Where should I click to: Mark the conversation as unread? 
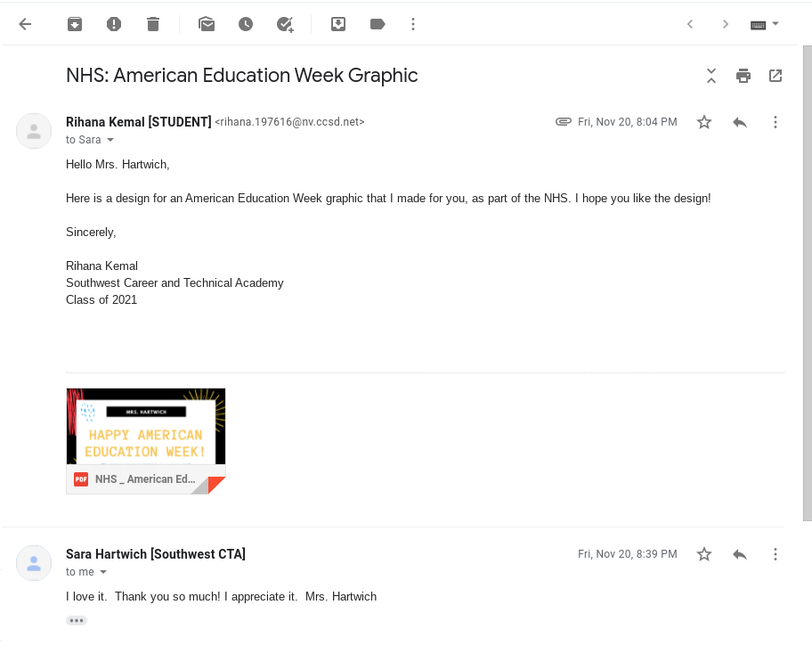[207, 24]
